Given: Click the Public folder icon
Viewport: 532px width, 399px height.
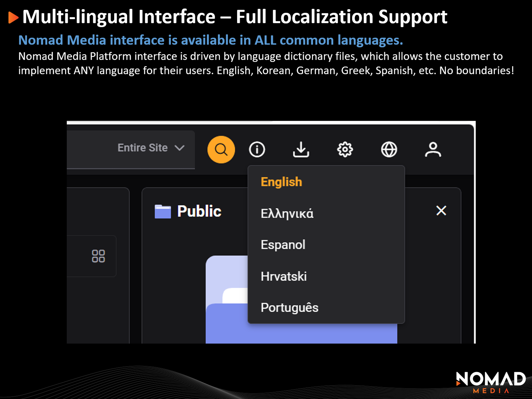Looking at the screenshot, I should 163,211.
